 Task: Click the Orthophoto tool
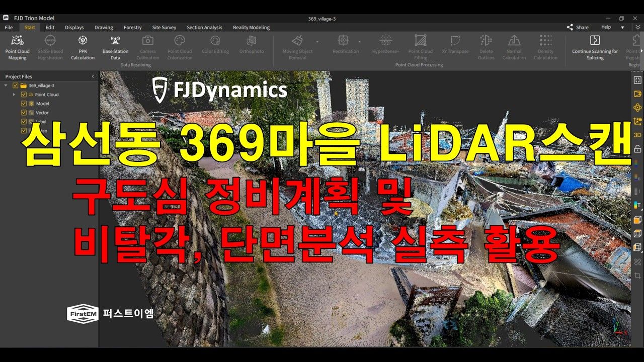[x=252, y=44]
